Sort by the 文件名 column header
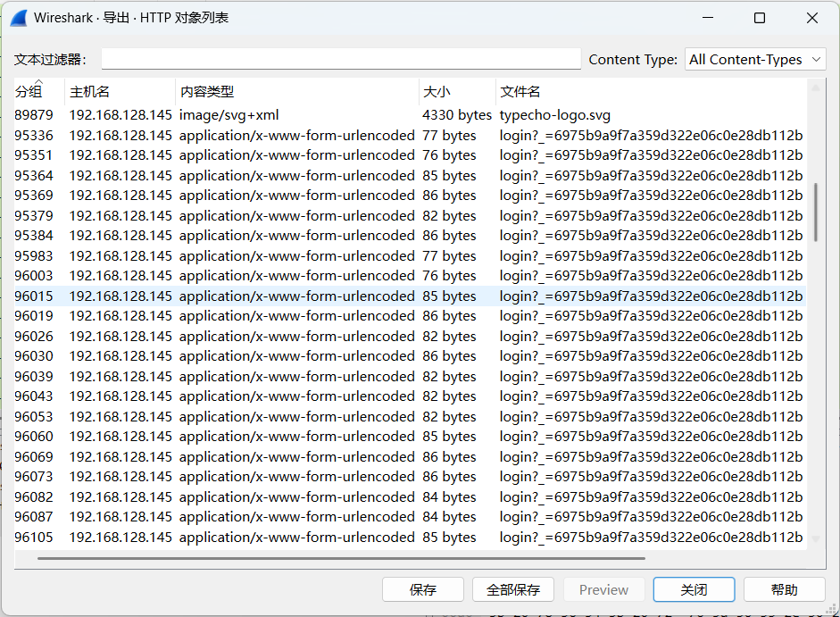Viewport: 840px width, 617px height. click(x=651, y=91)
